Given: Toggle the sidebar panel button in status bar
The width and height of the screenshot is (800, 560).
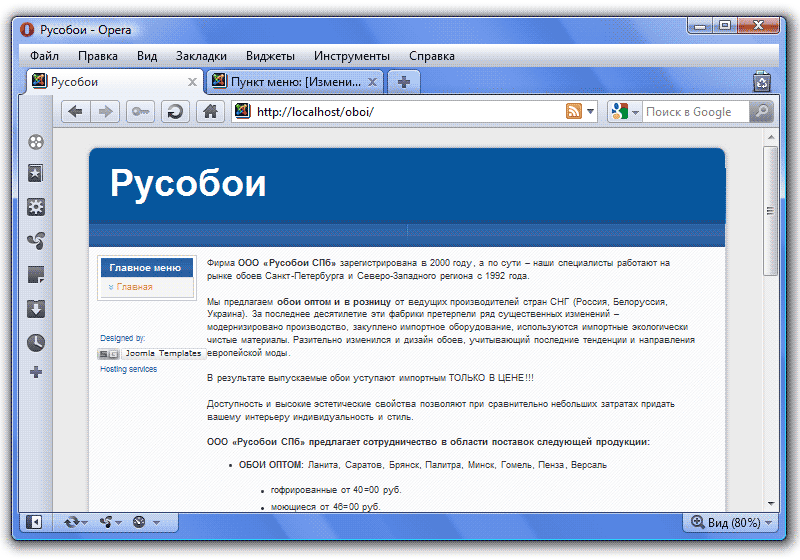Looking at the screenshot, I should (34, 522).
